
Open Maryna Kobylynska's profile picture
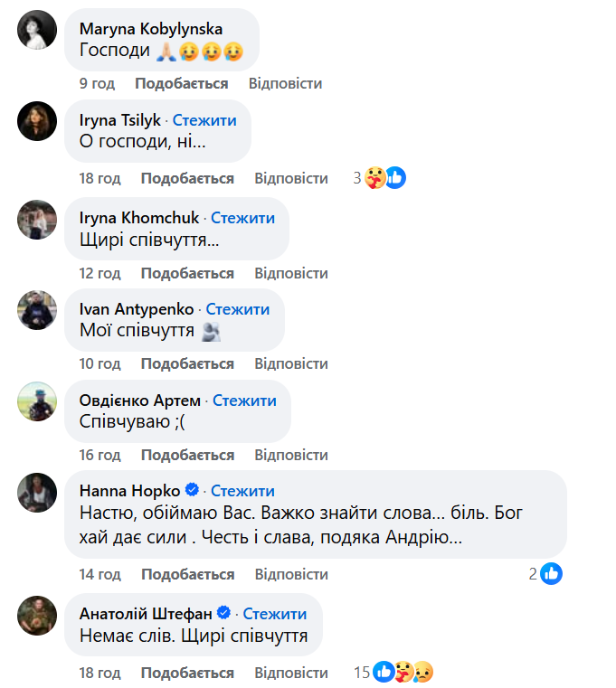click(x=38, y=32)
